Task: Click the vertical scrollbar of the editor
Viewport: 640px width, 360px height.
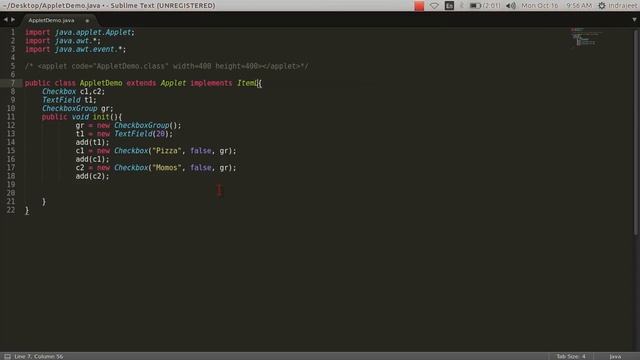Action: pos(636,131)
